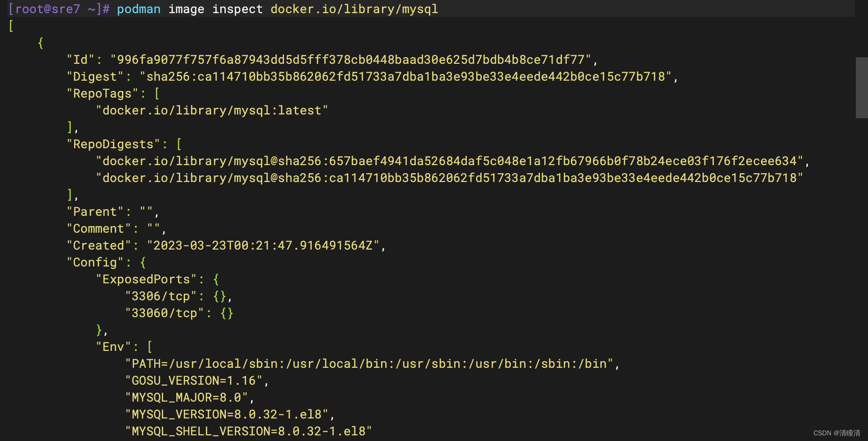The image size is (868, 441).
Task: Click the MYSQL_SHELL_VERSION line
Action: coord(248,431)
